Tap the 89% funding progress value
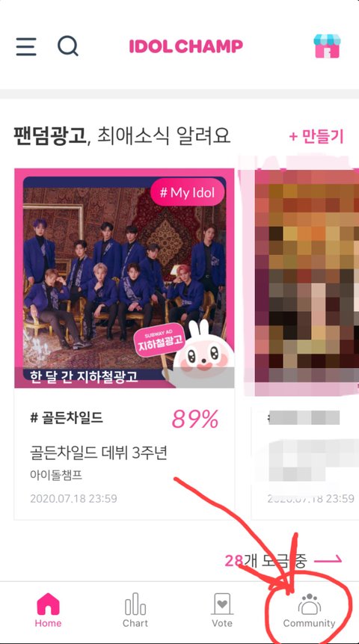 pos(195,420)
